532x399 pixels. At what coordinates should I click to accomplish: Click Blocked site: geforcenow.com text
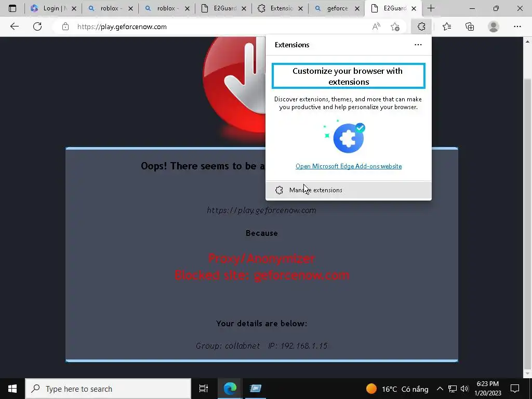(262, 275)
